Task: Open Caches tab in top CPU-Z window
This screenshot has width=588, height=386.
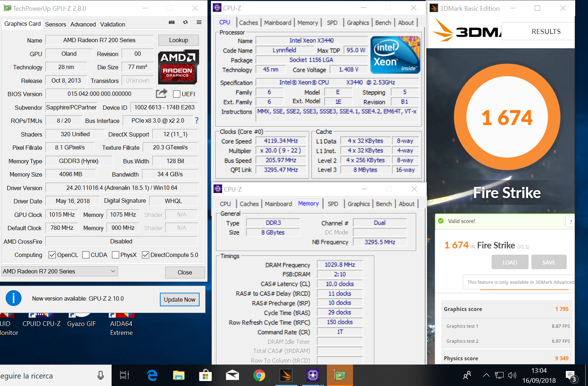Action: pyautogui.click(x=248, y=23)
